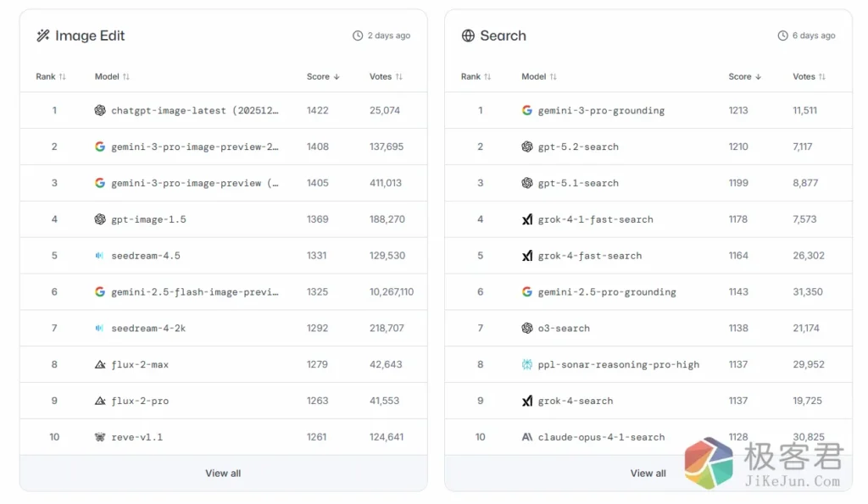
Task: Sort Search table by Votes
Action: (x=810, y=76)
